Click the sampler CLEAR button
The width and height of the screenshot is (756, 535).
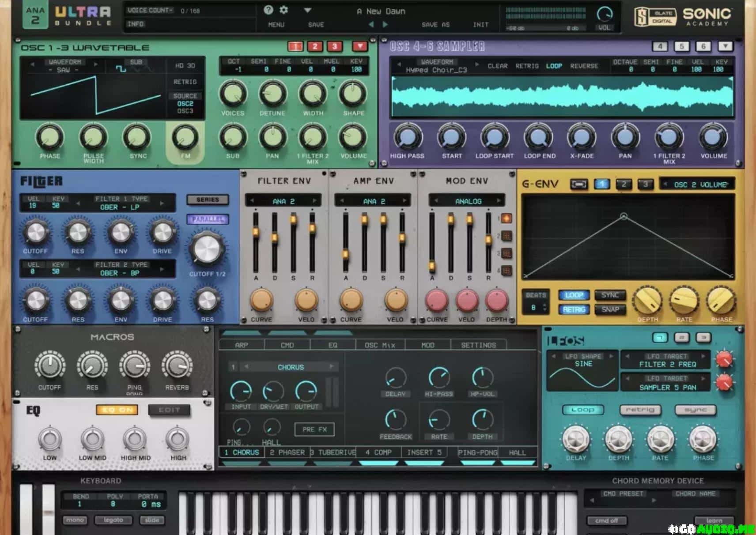(498, 66)
